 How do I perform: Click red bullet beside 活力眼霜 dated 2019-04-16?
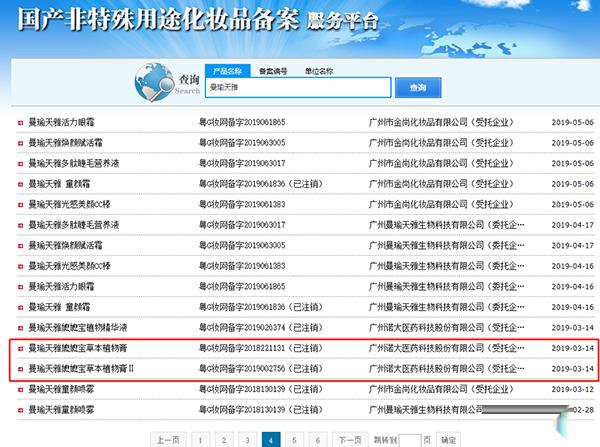pyautogui.click(x=21, y=287)
